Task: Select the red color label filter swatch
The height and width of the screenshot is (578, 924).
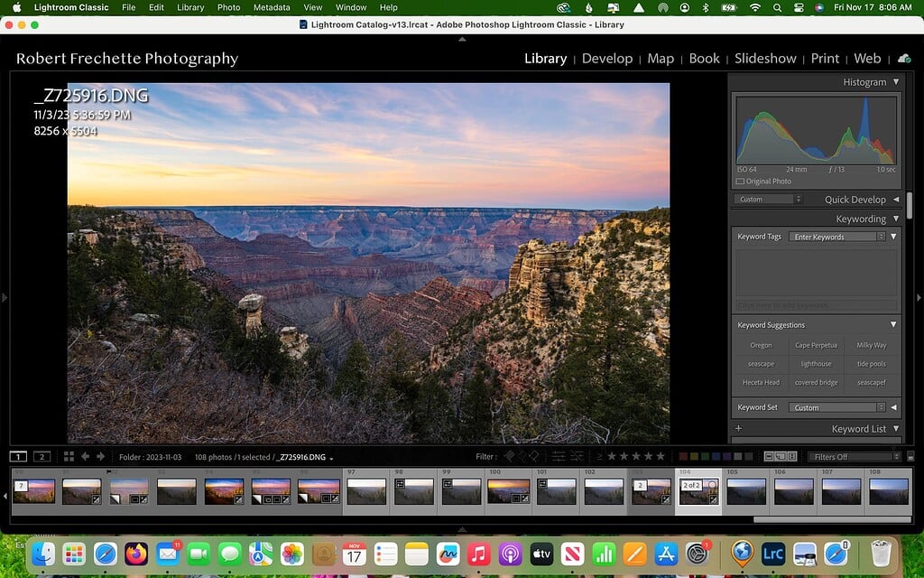Action: coord(683,456)
